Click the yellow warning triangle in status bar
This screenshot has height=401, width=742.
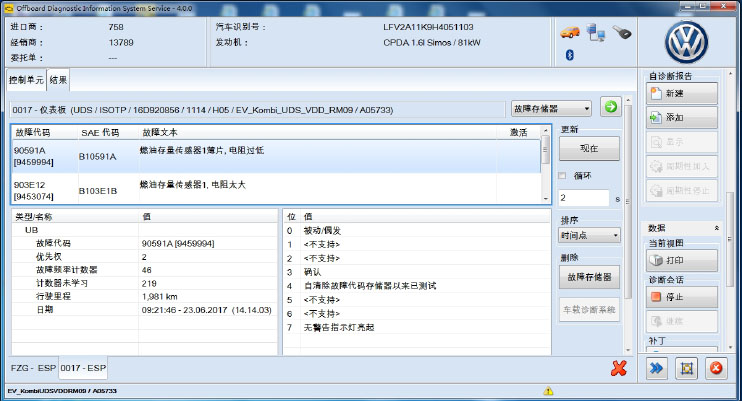548,391
